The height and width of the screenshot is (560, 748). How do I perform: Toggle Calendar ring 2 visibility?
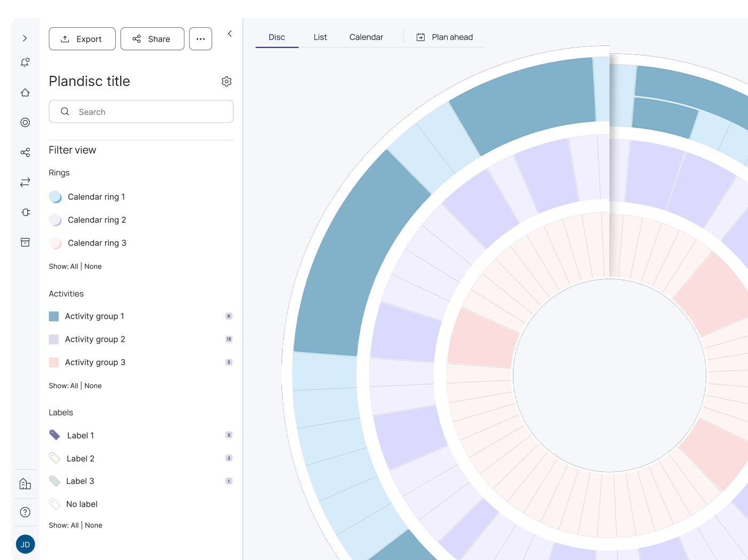click(x=56, y=219)
